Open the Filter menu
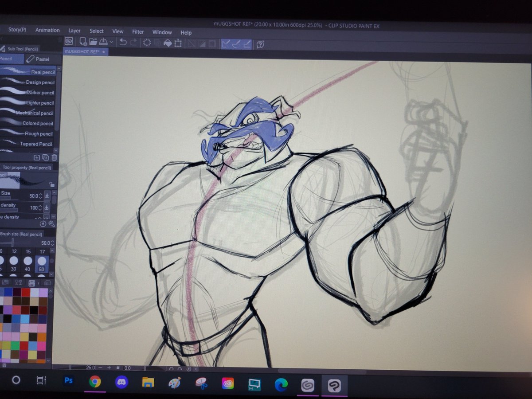This screenshot has height=399, width=532. (x=138, y=32)
